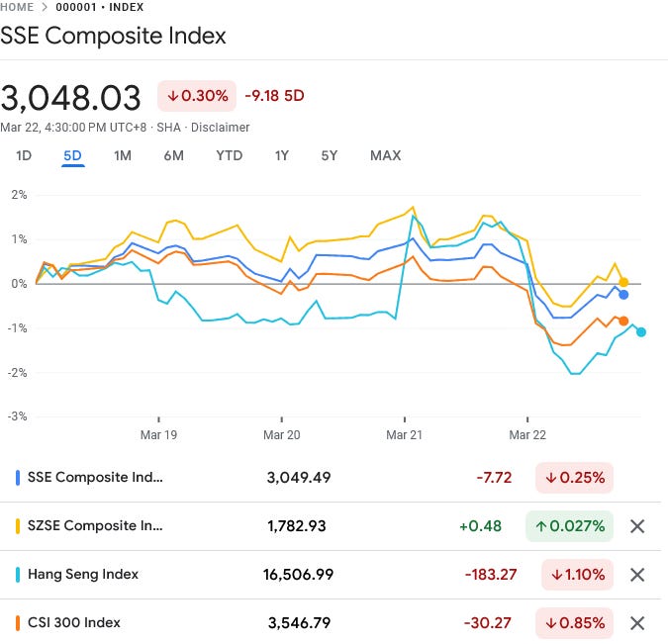Viewport: 668px width, 644px height.
Task: Click the 000001 · INDEX breadcrumb
Action: (x=100, y=7)
